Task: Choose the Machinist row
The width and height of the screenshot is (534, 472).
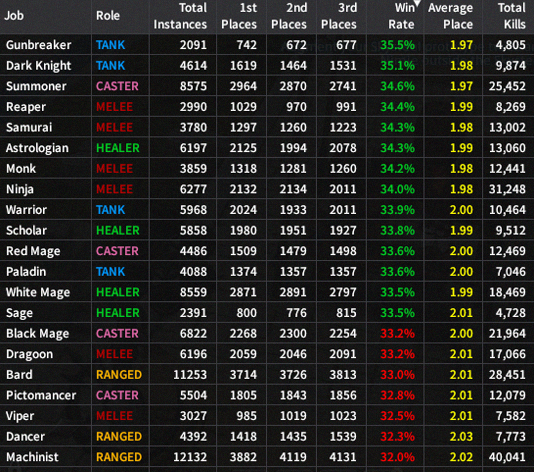Action: click(x=267, y=457)
